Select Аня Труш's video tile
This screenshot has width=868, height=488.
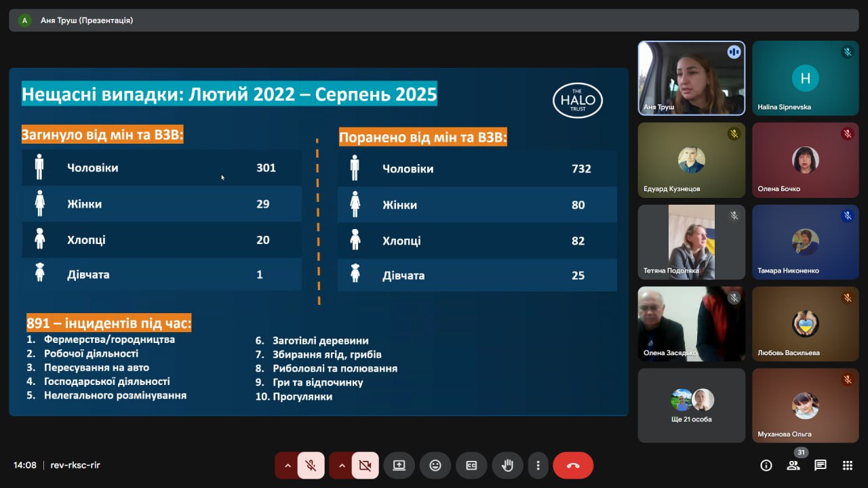[x=691, y=78]
